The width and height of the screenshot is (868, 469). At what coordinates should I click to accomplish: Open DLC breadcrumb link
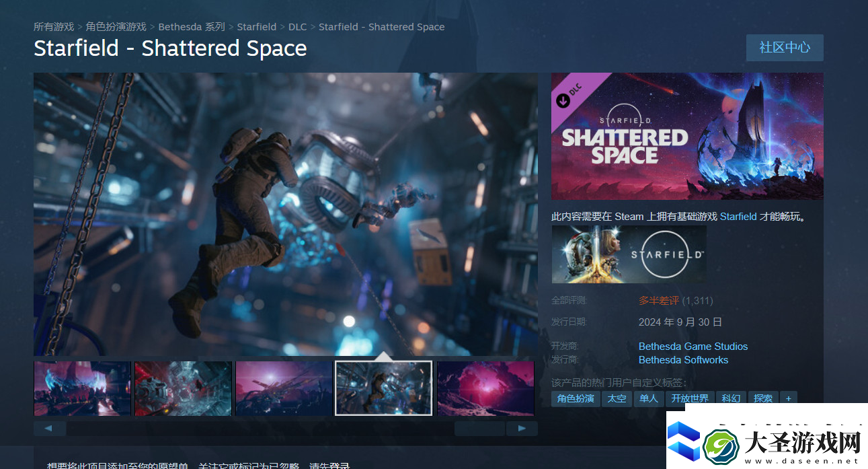(297, 27)
